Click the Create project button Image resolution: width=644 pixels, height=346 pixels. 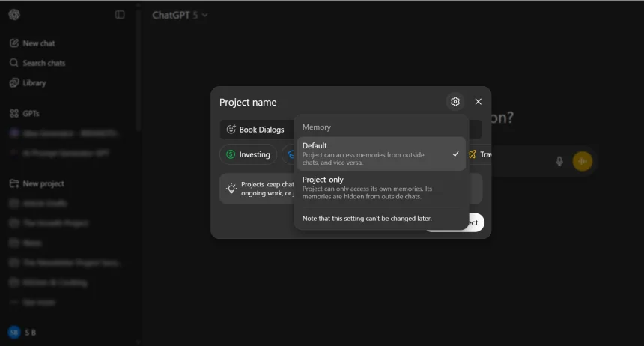tap(455, 222)
